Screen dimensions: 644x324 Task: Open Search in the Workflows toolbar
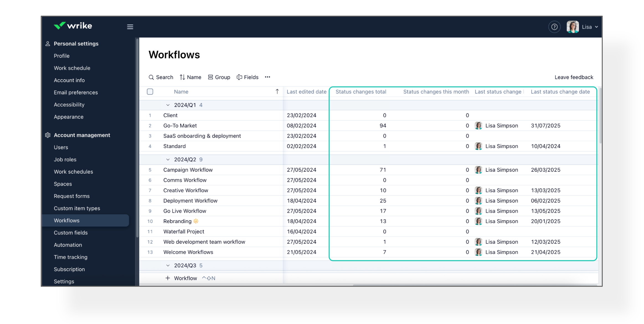coord(161,77)
